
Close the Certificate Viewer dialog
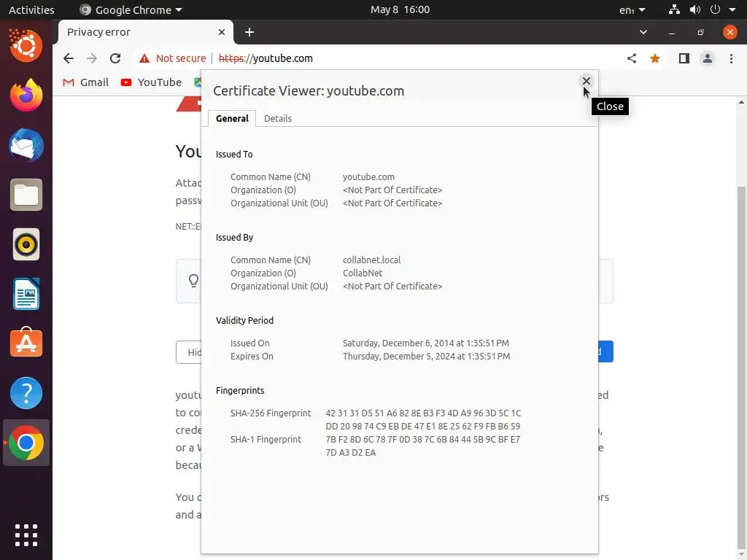586,81
